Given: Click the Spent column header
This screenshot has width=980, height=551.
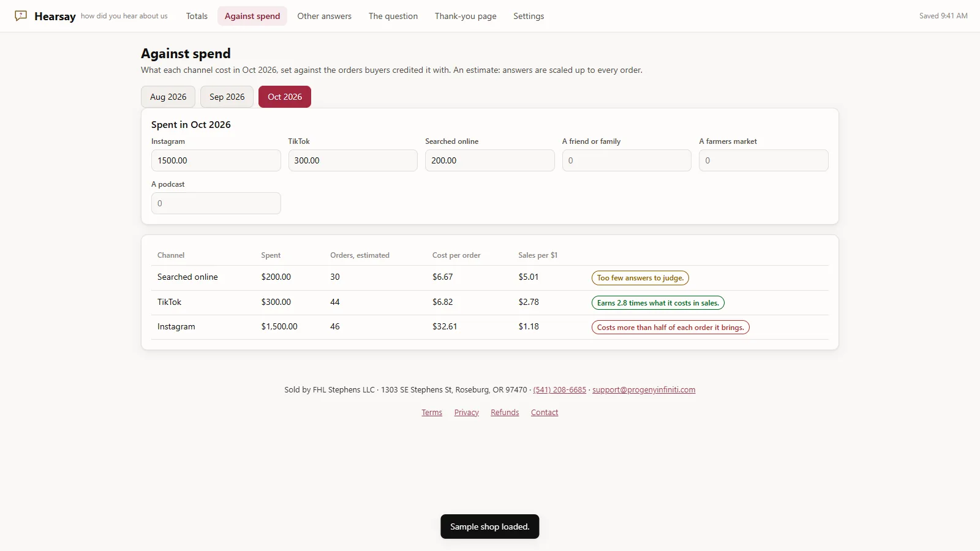Looking at the screenshot, I should point(271,255).
